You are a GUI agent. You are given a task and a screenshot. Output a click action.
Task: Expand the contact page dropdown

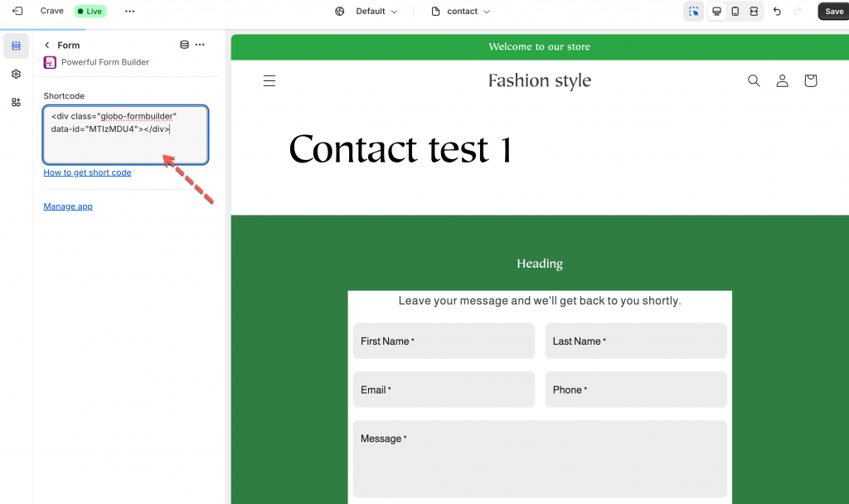461,12
